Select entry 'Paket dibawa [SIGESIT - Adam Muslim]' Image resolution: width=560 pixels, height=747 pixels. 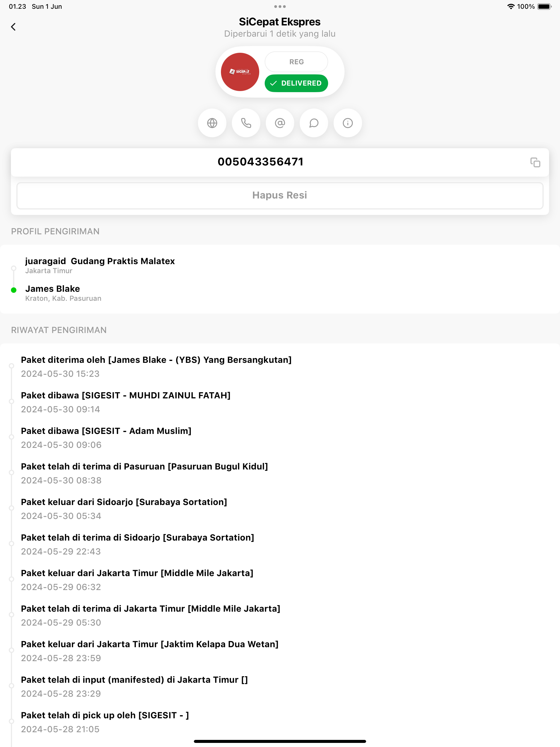coord(106,431)
